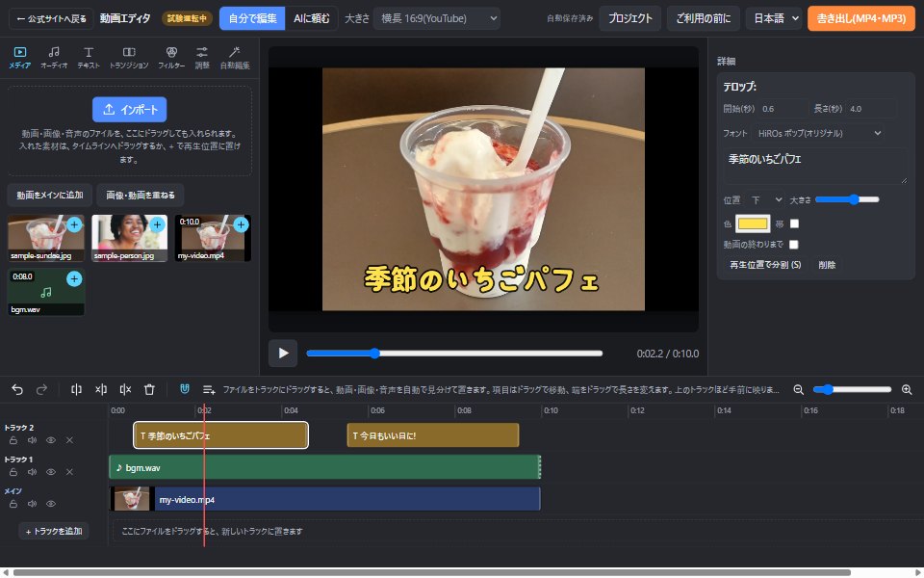
Task: Click the ご利用の前に button
Action: tap(703, 18)
